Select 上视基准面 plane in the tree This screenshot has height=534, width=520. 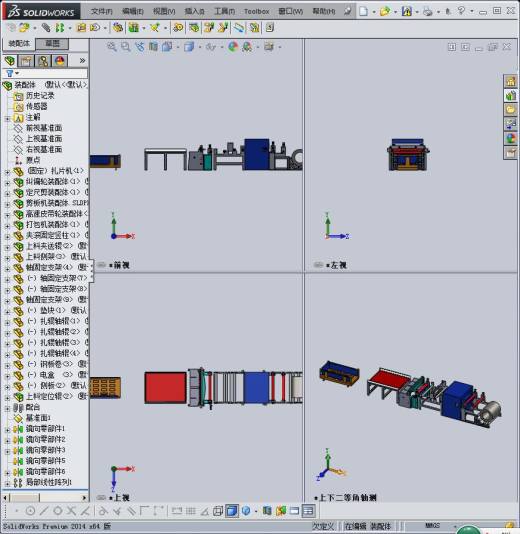click(44, 139)
